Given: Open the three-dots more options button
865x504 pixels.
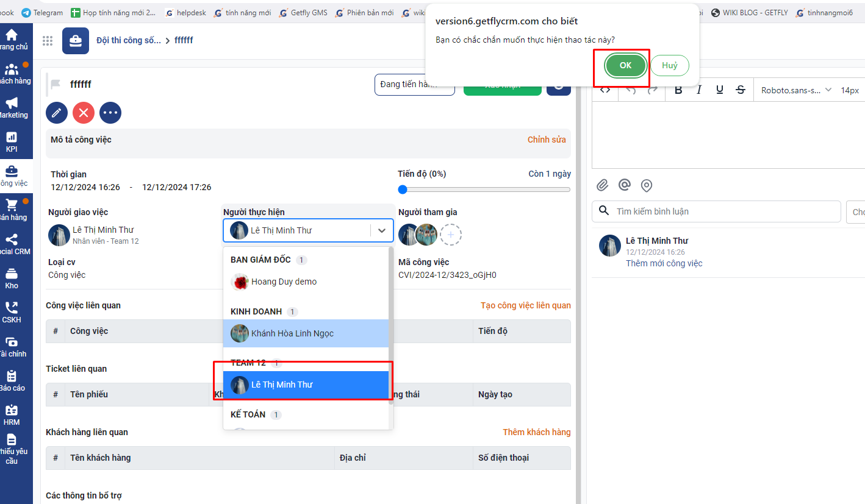Looking at the screenshot, I should pyautogui.click(x=110, y=113).
